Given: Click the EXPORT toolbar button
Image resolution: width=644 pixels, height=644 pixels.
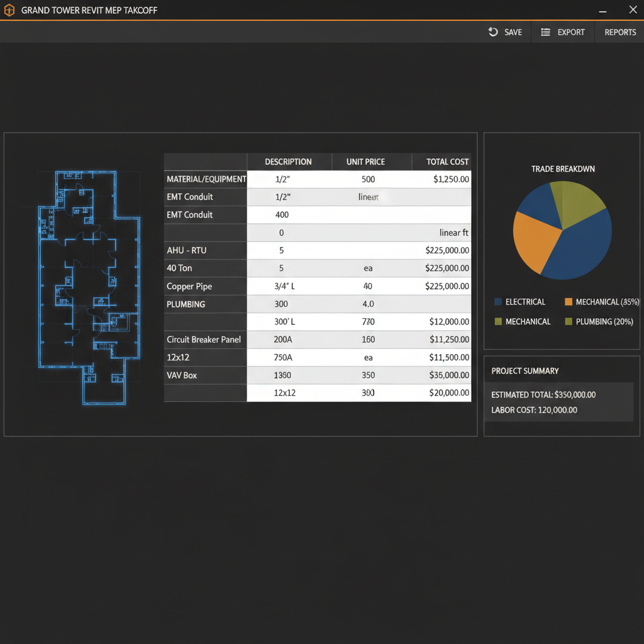Looking at the screenshot, I should 563,32.
